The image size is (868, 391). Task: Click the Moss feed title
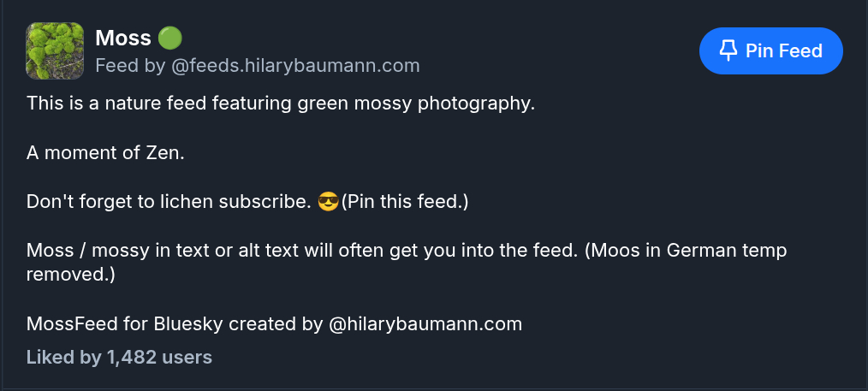coord(122,38)
